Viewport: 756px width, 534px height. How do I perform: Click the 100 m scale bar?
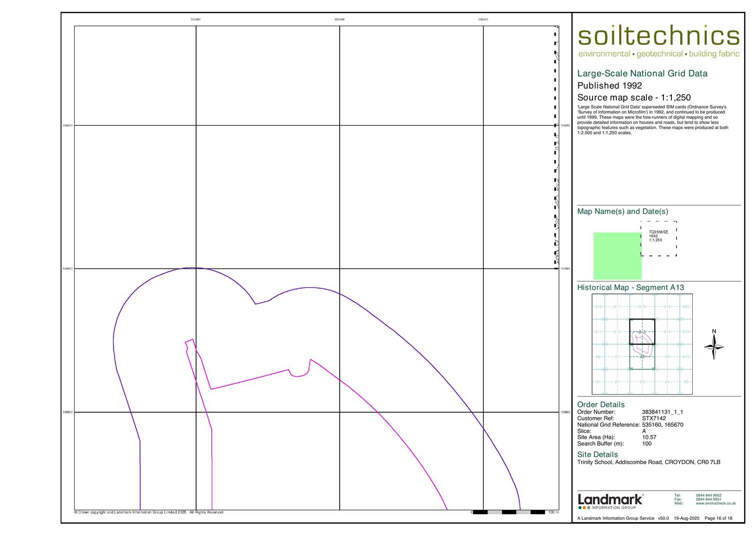[509, 512]
